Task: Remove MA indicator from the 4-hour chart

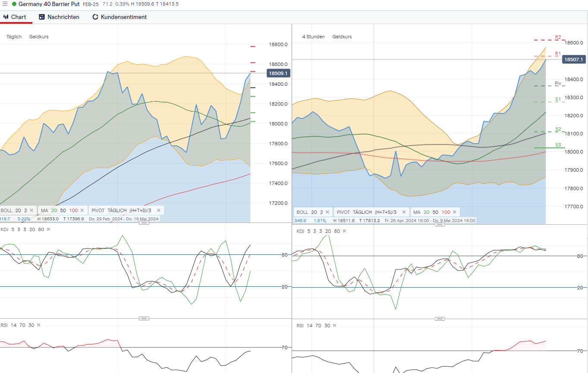Action: 455,212
